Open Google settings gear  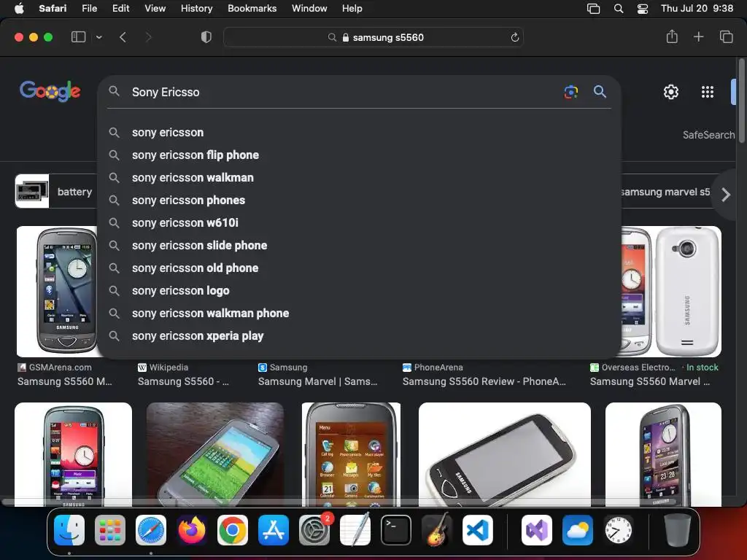pyautogui.click(x=671, y=92)
